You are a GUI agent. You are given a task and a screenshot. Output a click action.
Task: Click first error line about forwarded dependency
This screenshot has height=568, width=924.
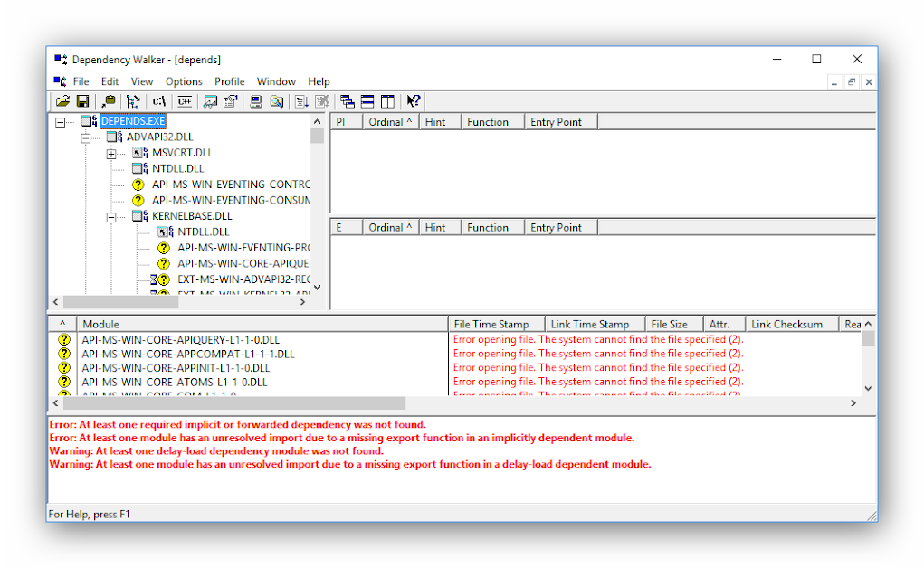click(237, 424)
